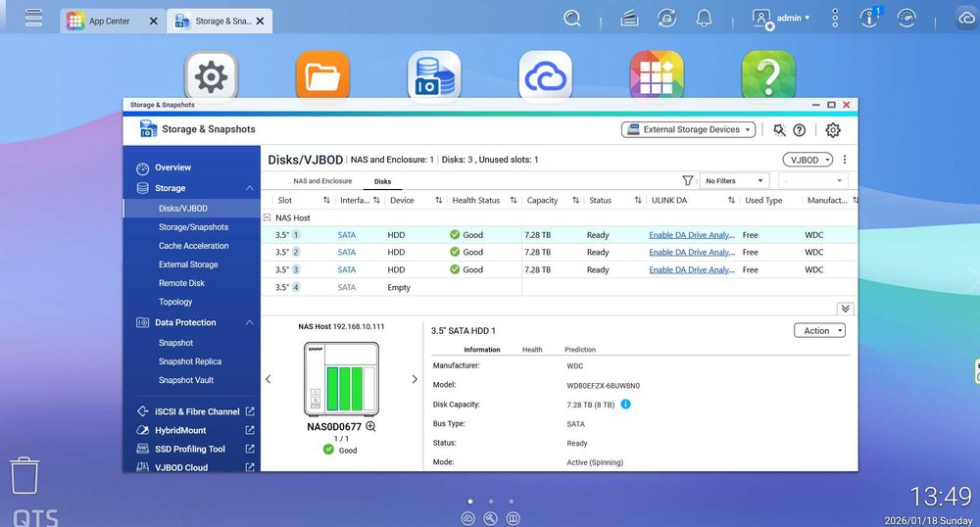Click the NAS enclosure thumbnail image
The height and width of the screenshot is (527, 980).
click(341, 379)
